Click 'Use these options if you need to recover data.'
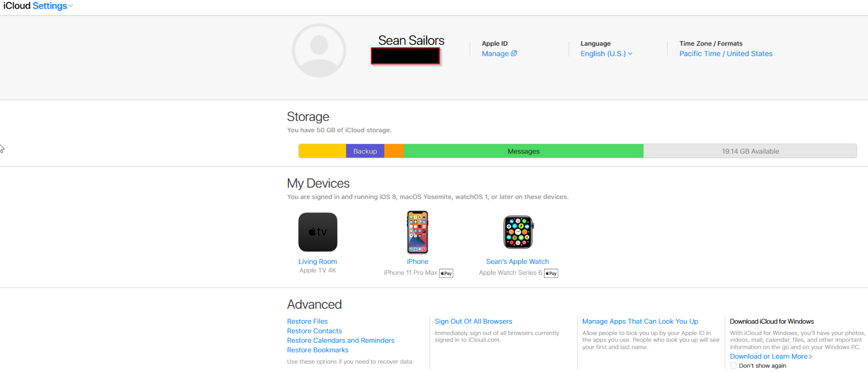Image resolution: width=868 pixels, height=372 pixels. tap(350, 362)
